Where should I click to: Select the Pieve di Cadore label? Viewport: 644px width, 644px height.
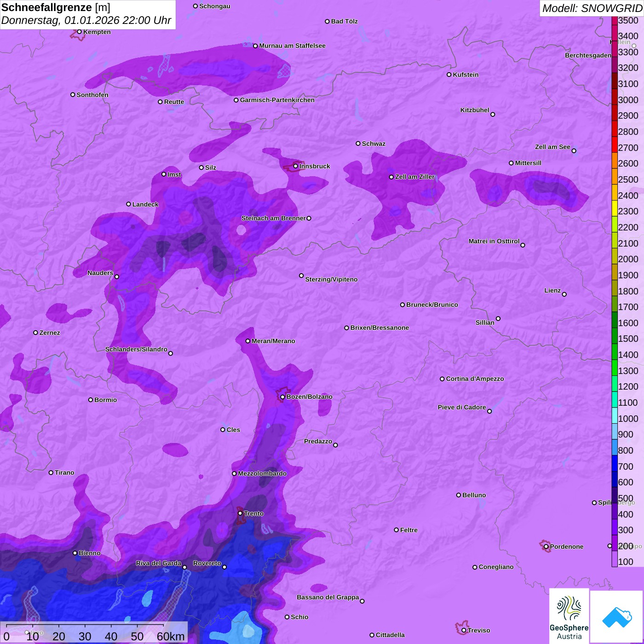(462, 407)
